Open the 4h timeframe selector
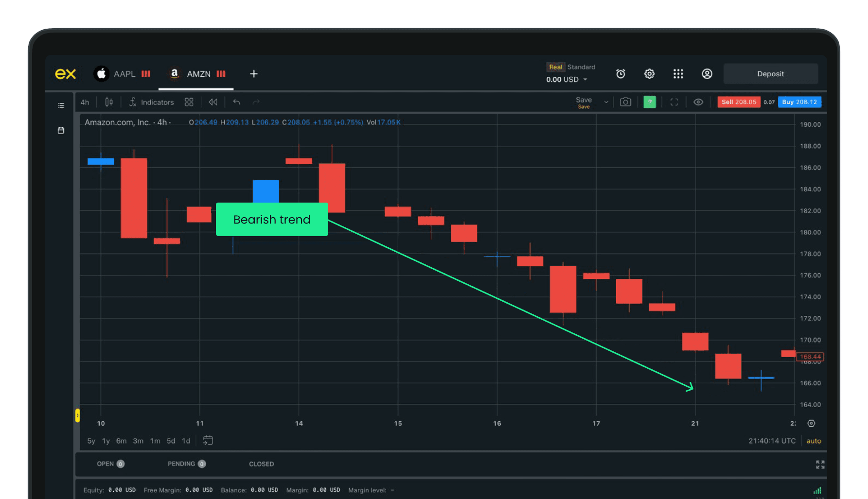 pyautogui.click(x=85, y=102)
